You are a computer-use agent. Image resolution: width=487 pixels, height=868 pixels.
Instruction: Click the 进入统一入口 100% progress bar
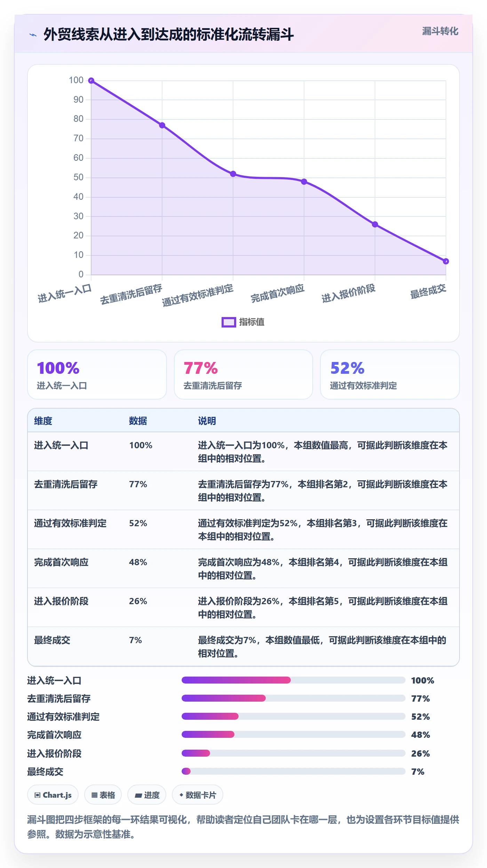pyautogui.click(x=294, y=680)
